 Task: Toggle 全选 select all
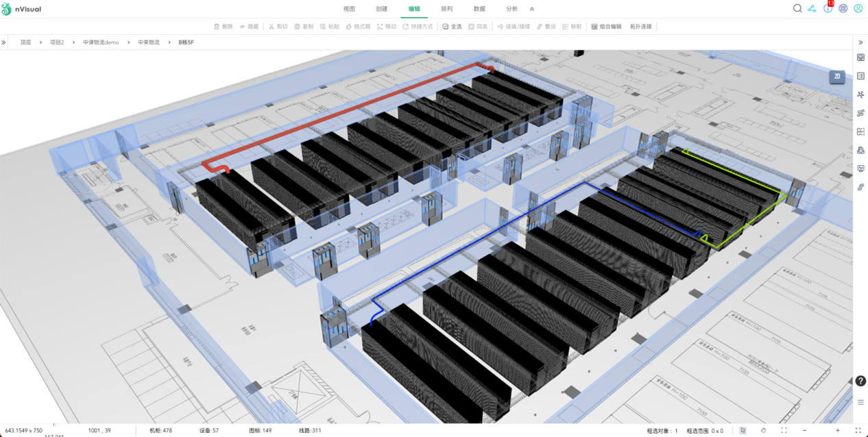pos(452,27)
